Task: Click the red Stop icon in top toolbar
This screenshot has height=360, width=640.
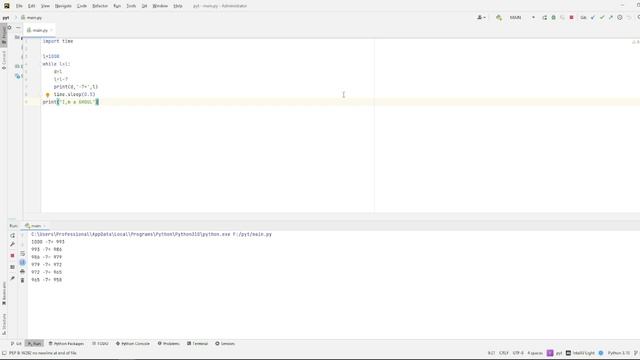Action: [571, 18]
